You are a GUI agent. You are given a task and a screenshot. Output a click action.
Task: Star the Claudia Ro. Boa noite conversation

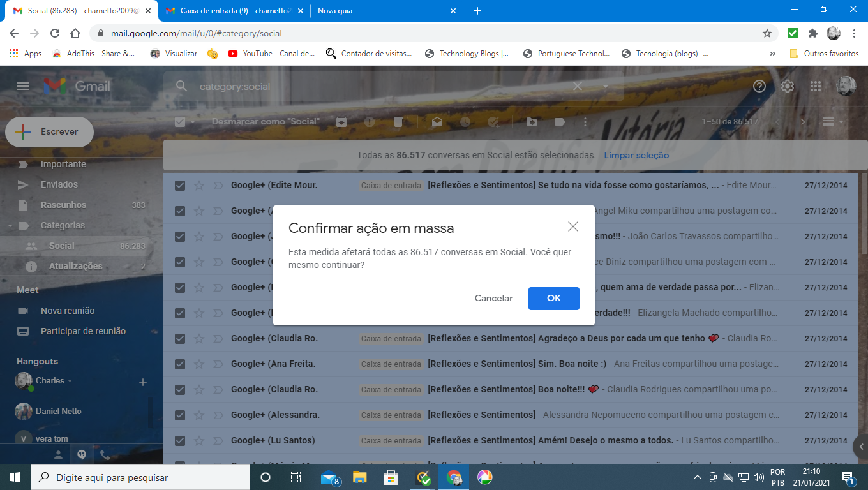pos(199,389)
